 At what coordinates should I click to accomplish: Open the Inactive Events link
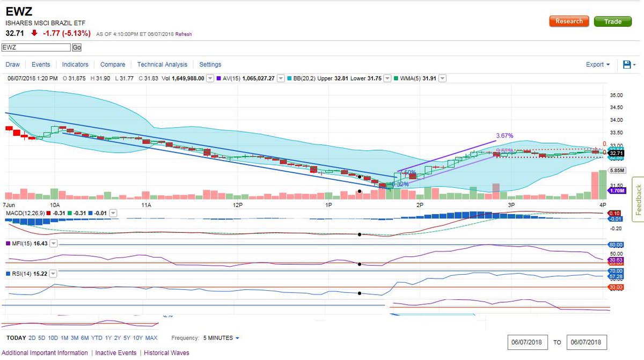tap(116, 352)
